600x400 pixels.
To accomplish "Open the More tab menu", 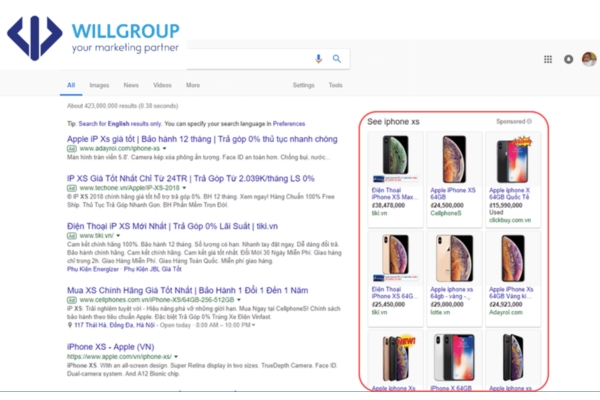I will [193, 85].
